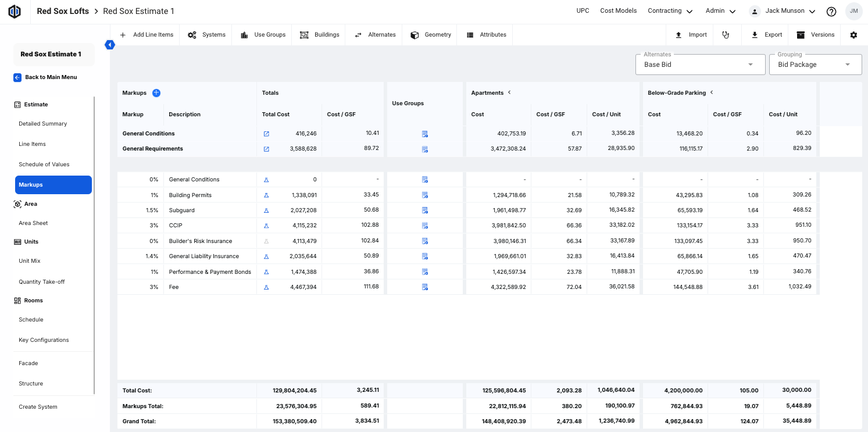Click the Export toolbar button
Viewport: 868px width, 432px height.
[x=766, y=35]
